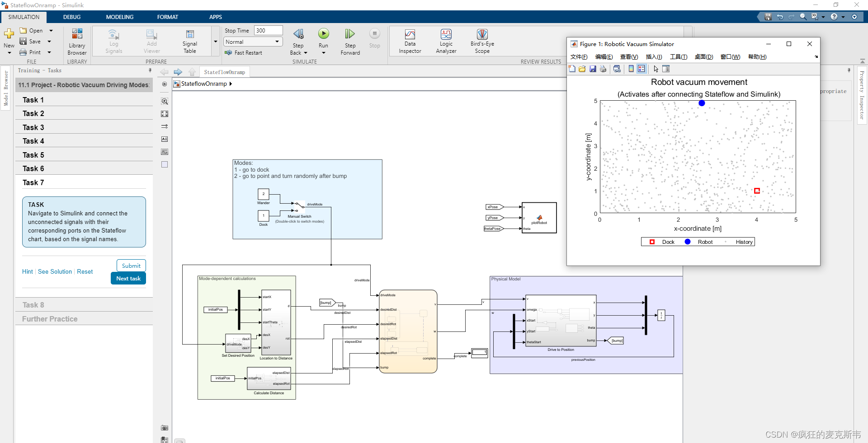Click the Annotation palette icon
This screenshot has height=443, width=868.
(165, 139)
